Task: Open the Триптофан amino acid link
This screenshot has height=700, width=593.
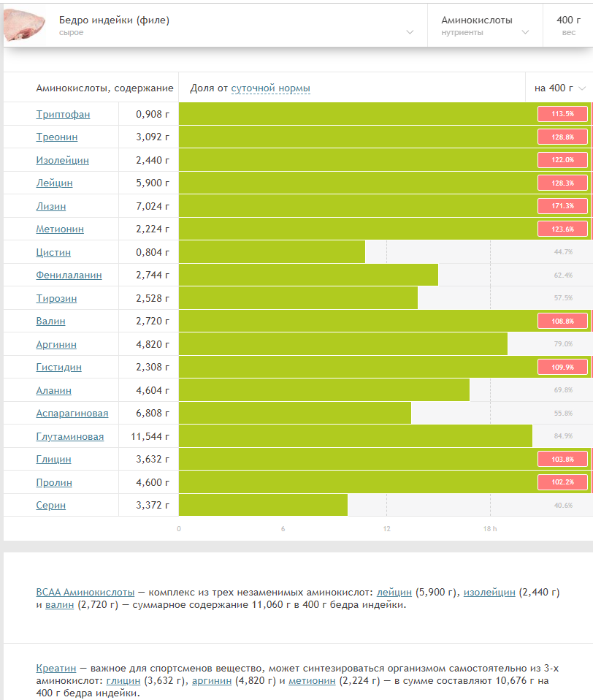Action: click(x=63, y=114)
